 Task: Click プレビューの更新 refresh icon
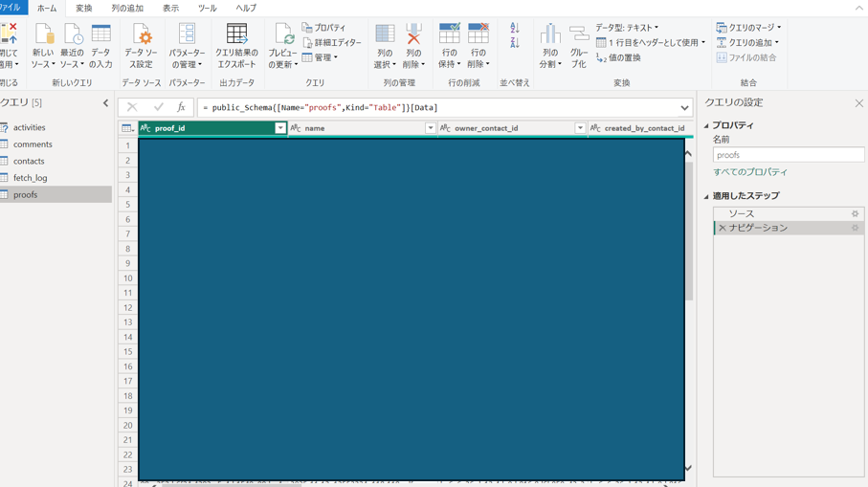[x=282, y=36]
